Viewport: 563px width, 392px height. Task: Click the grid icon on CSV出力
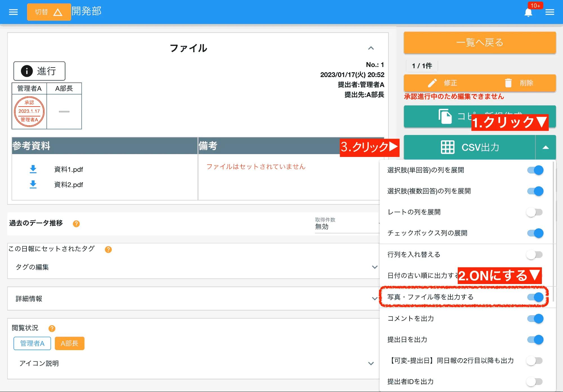pos(448,147)
